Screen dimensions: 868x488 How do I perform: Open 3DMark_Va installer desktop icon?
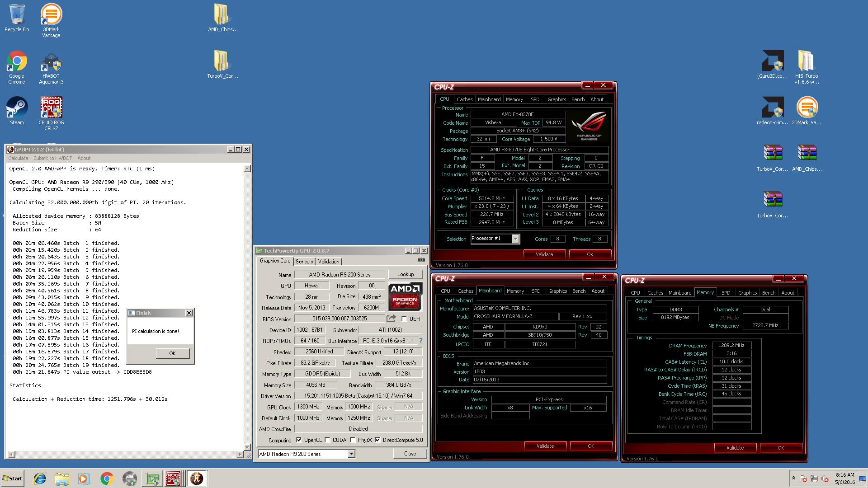[x=807, y=111]
